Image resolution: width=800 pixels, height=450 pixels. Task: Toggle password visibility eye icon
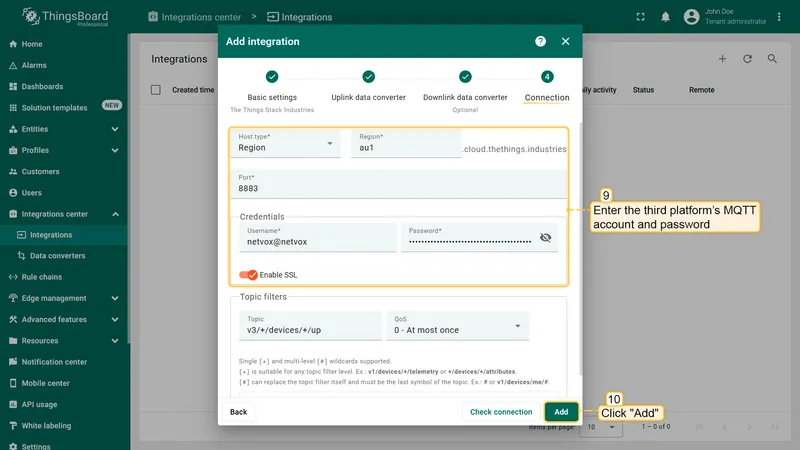(x=545, y=237)
